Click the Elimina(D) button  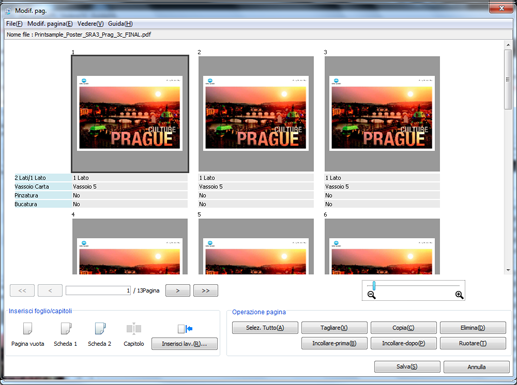[x=473, y=328]
